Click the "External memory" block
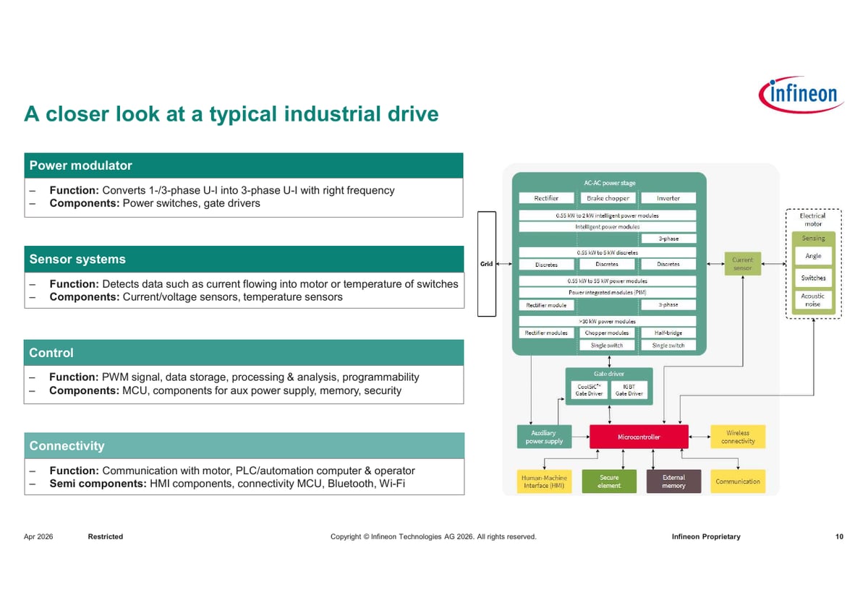This screenshot has height=613, width=868. 673,481
